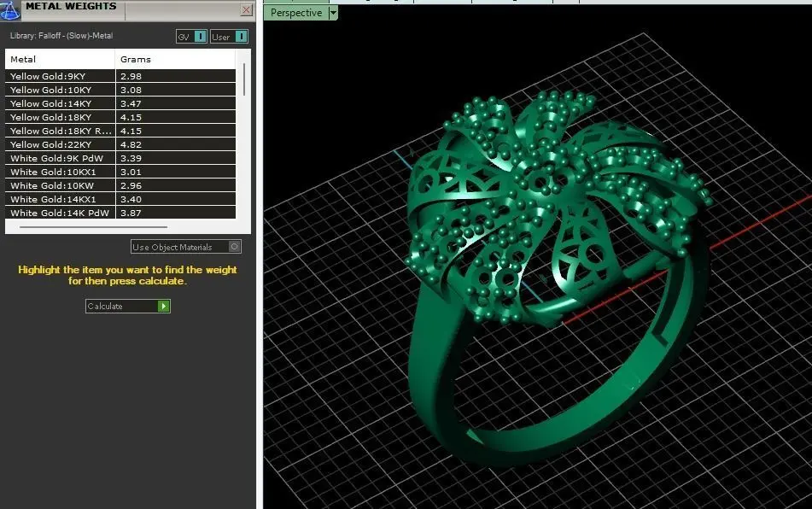Open the Perspective viewport dropdown arrow
The height and width of the screenshot is (509, 812).
click(333, 13)
